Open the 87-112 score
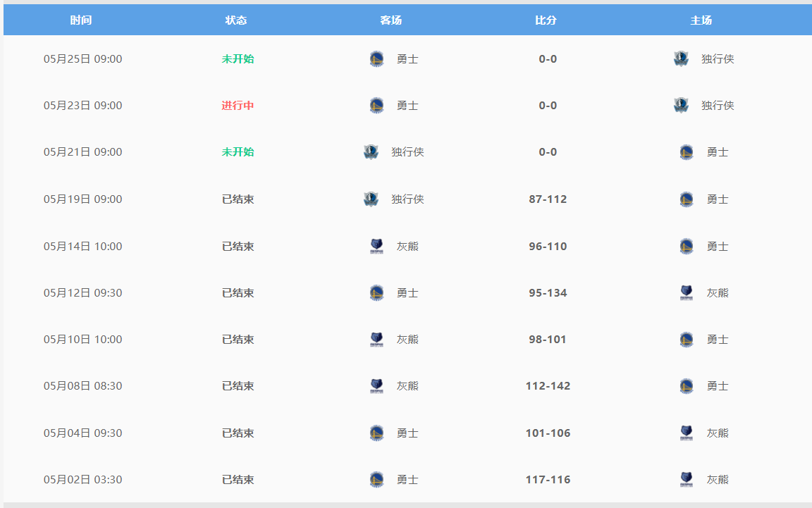The image size is (812, 508). [548, 199]
